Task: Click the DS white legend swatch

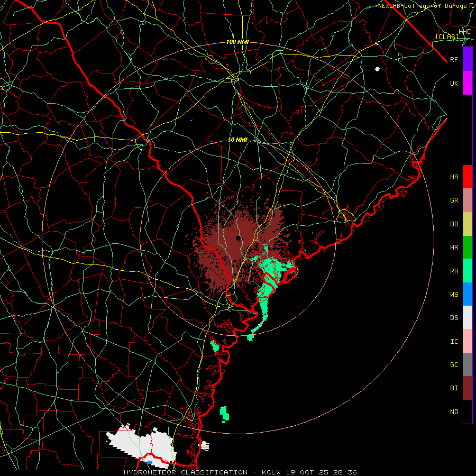Action: click(x=467, y=317)
